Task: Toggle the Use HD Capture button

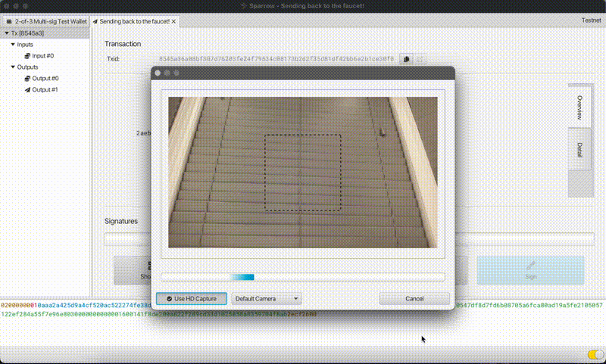Action: [191, 299]
